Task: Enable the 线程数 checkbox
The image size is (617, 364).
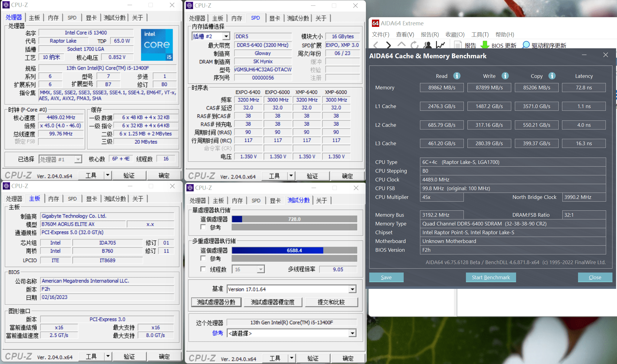Action: 203,269
